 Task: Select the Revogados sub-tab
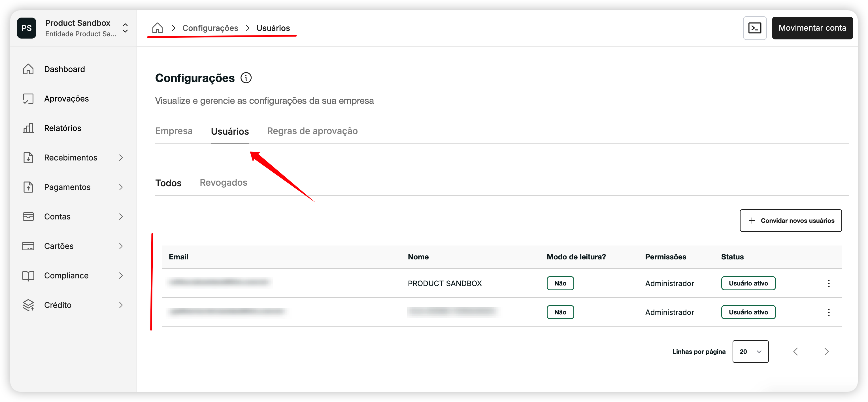224,183
